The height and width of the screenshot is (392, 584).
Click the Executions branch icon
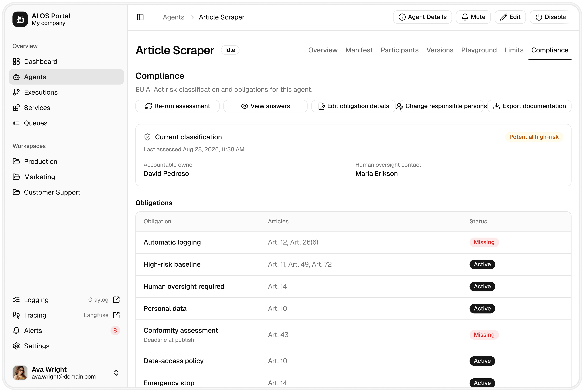click(x=16, y=92)
